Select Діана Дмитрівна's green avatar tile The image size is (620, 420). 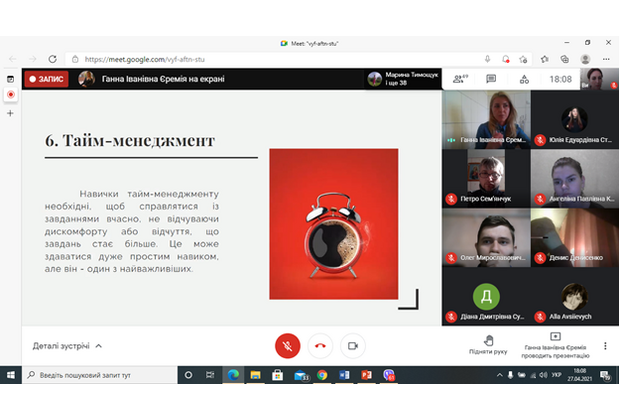486,298
